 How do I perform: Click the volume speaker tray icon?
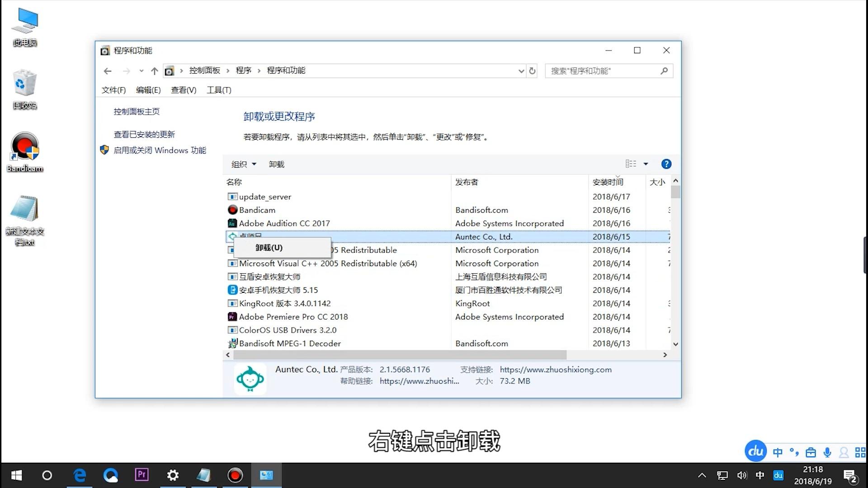(x=742, y=475)
